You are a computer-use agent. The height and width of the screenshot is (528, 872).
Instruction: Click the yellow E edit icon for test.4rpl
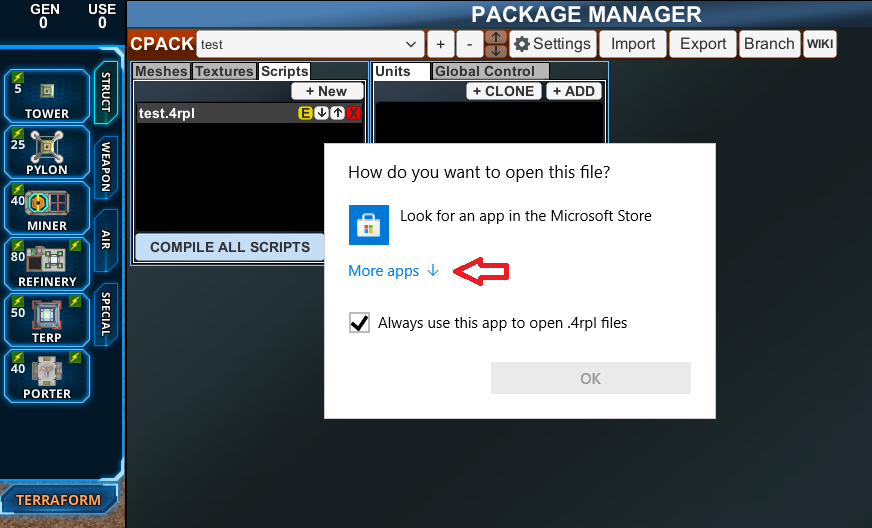click(x=306, y=114)
